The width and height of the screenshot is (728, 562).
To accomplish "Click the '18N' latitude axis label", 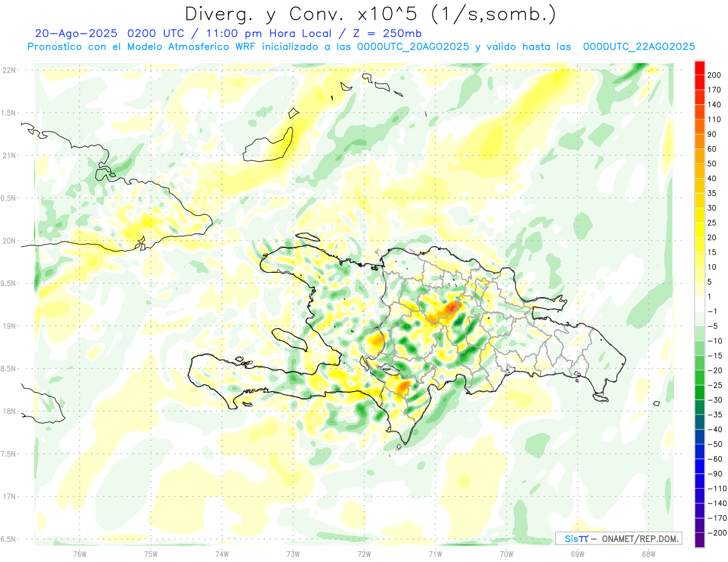I will [x=8, y=411].
